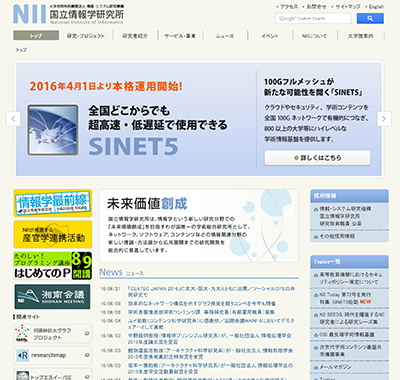Open the 湘南会議 Shonan Meeting banner
Image resolution: width=400 pixels, height=380 pixels.
tap(53, 296)
